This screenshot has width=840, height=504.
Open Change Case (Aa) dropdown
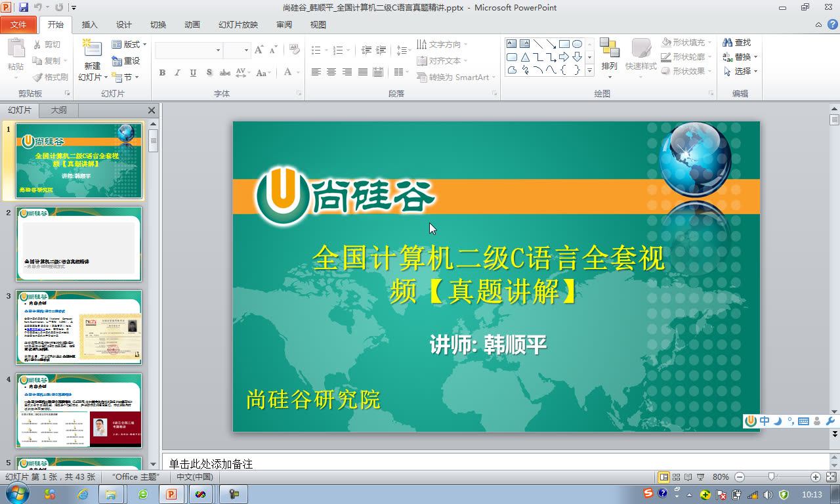point(264,73)
